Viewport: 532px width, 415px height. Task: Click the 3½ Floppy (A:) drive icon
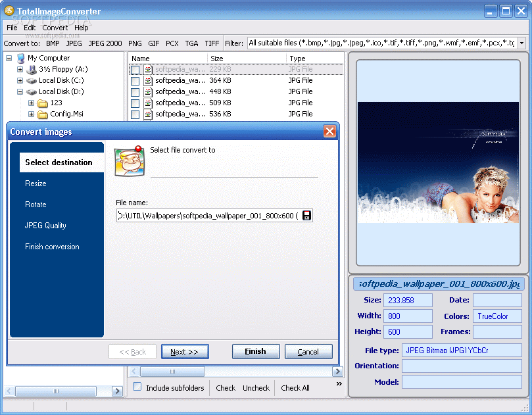[x=31, y=70]
